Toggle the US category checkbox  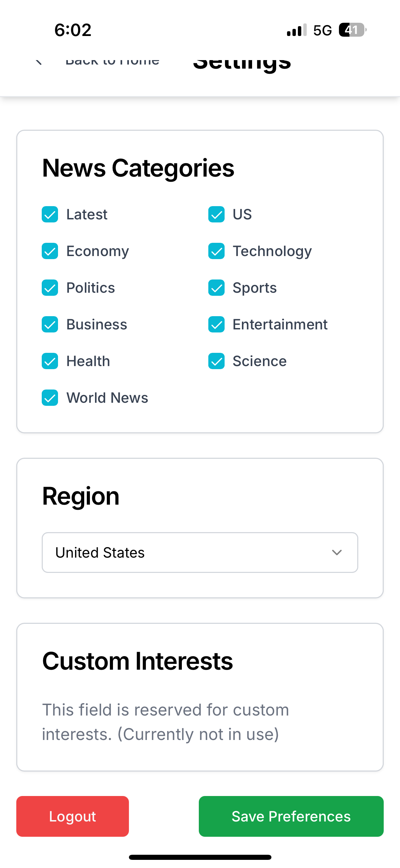coord(216,214)
